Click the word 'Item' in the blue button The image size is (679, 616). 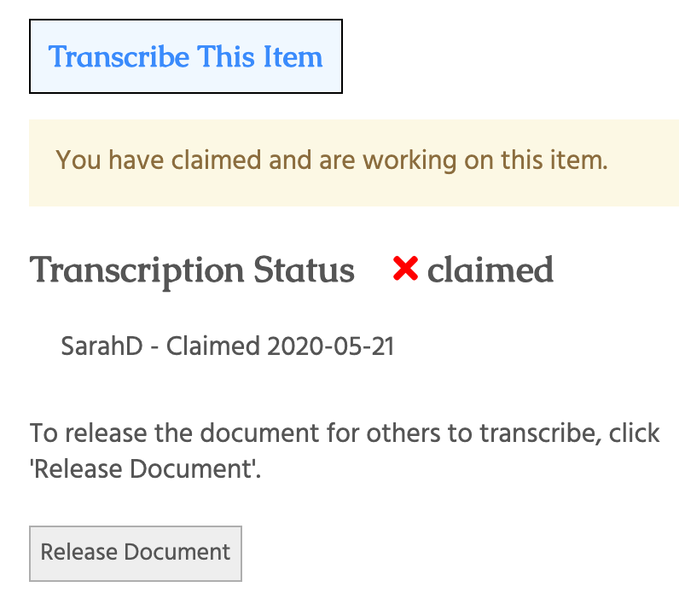(294, 56)
